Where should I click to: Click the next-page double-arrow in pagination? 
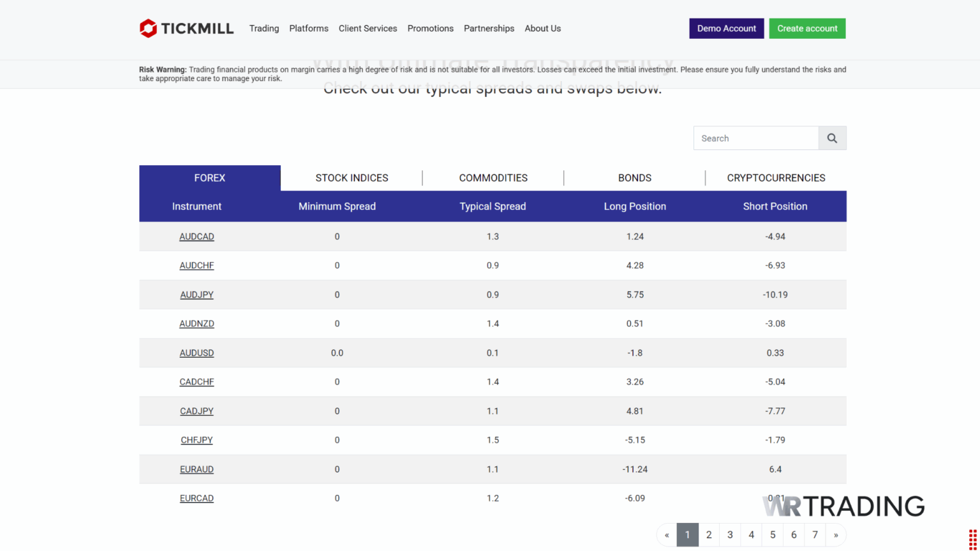[835, 534]
